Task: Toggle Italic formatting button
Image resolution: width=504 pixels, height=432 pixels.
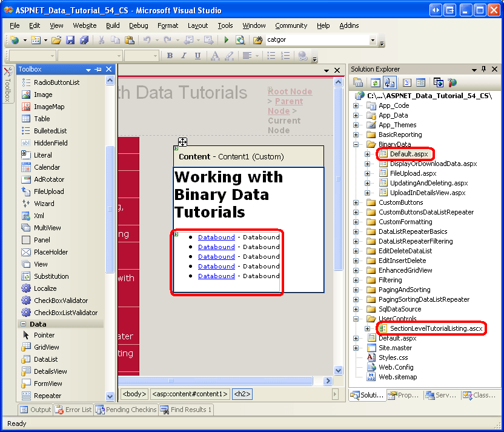Action: [x=184, y=56]
